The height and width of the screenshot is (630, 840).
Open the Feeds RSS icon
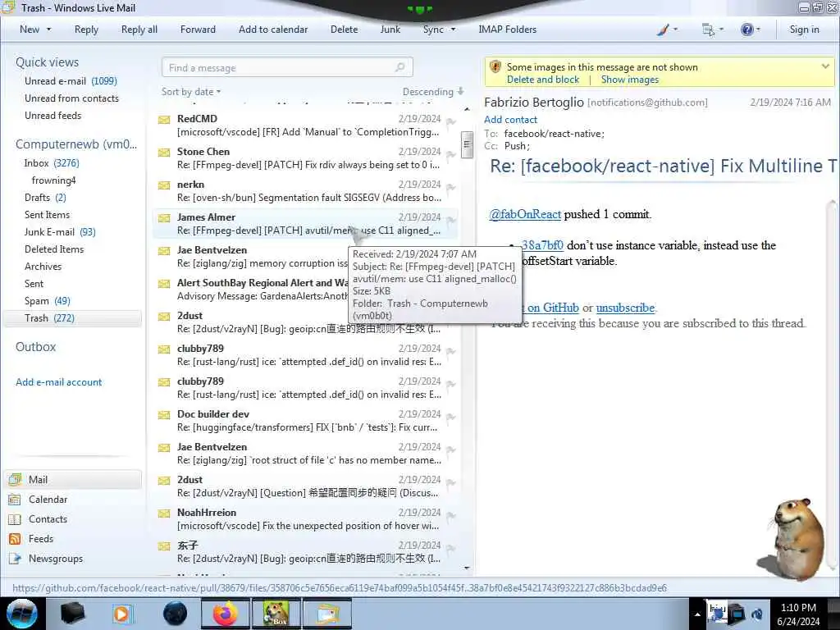tap(15, 539)
